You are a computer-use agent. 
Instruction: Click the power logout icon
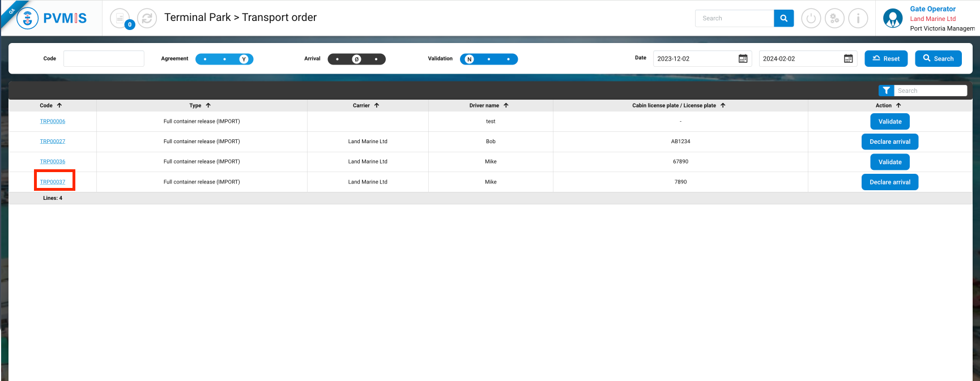(x=811, y=19)
